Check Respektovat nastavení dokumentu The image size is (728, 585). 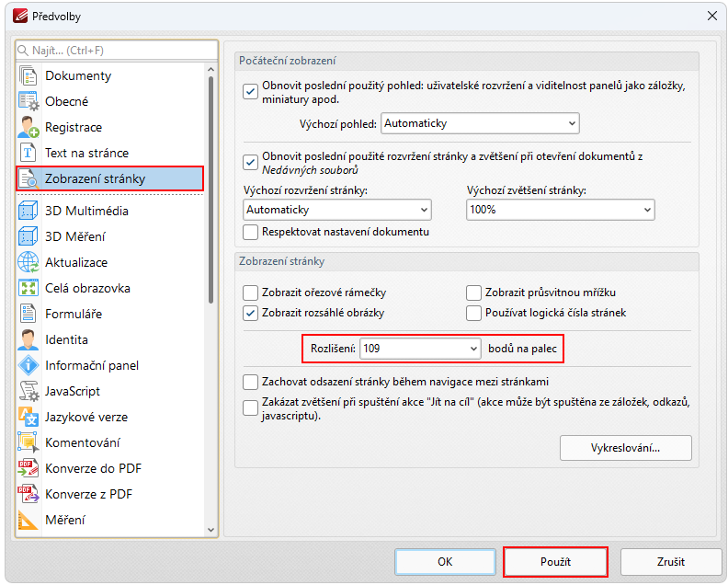tap(250, 232)
